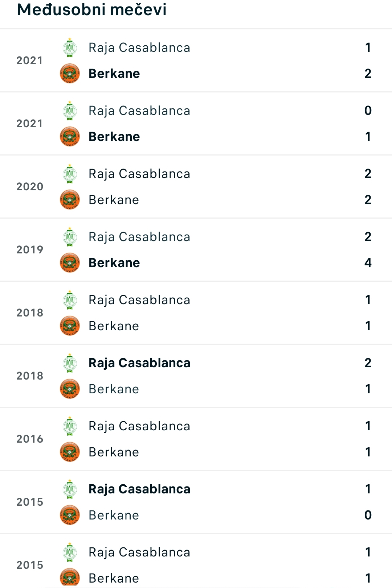This screenshot has width=392, height=588.
Task: Tap Raja Casablanca crest in 2020 match
Action: point(70,174)
